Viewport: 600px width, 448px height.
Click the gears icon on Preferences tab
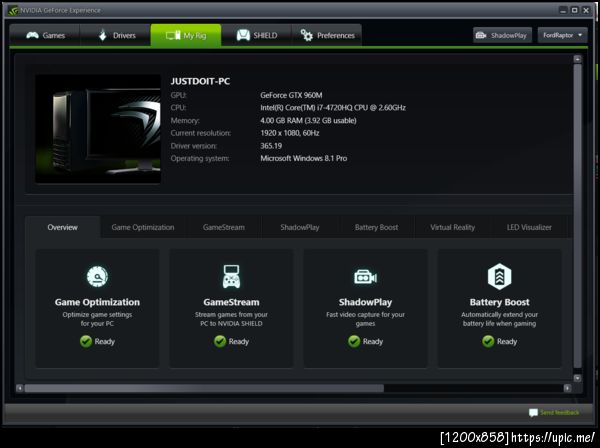307,35
